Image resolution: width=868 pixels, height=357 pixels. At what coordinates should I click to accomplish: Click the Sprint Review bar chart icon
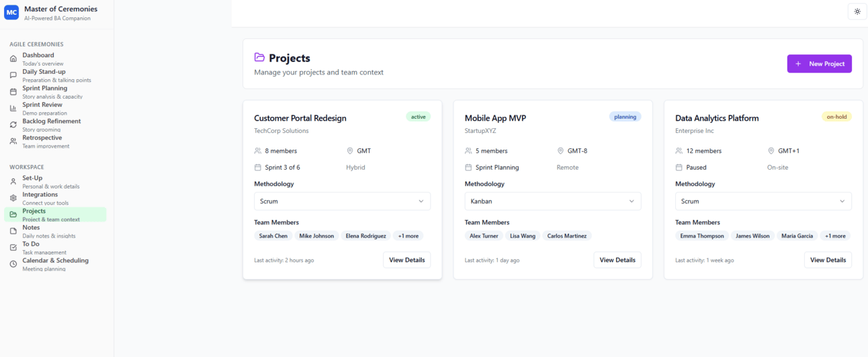13,108
